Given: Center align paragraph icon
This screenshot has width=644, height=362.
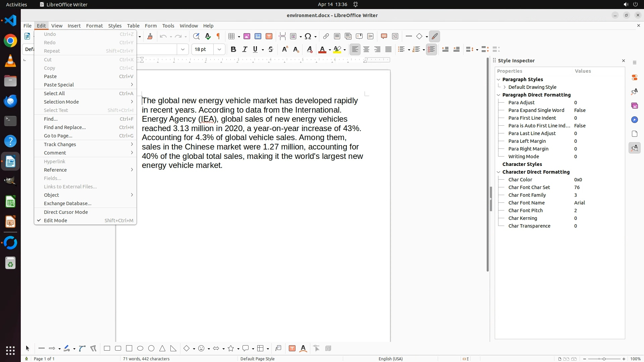Looking at the screenshot, I should pyautogui.click(x=366, y=50).
